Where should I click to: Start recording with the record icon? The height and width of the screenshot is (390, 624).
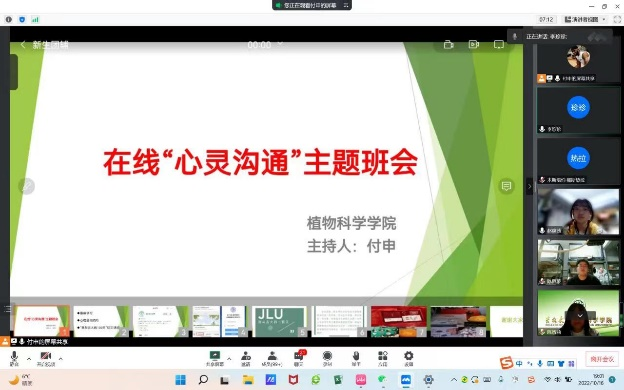(x=327, y=358)
